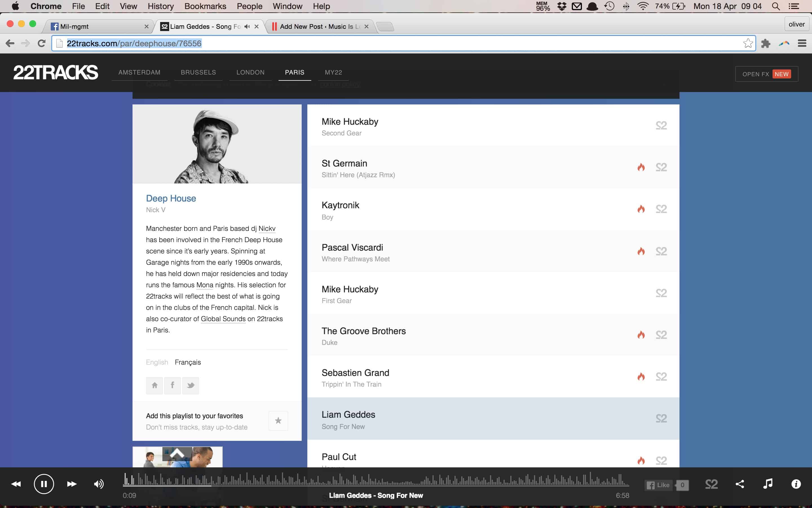812x508 pixels.
Task: Switch description language to Français
Action: point(187,362)
